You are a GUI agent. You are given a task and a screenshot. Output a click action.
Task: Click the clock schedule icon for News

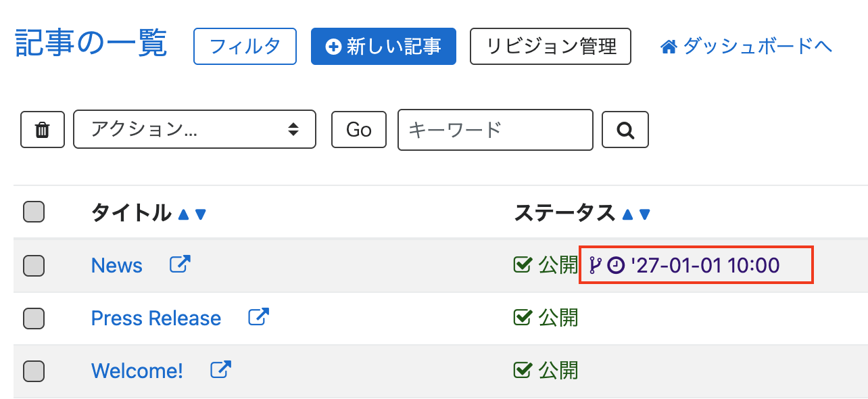[x=616, y=265]
